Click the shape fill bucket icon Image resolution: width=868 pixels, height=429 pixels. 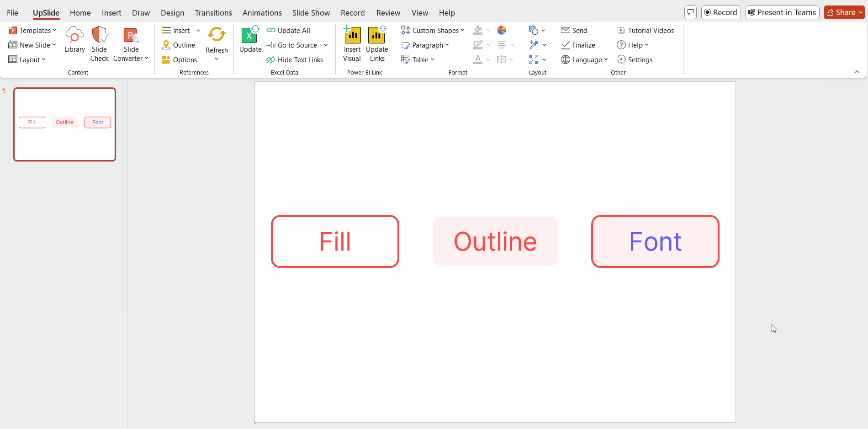[x=478, y=30]
